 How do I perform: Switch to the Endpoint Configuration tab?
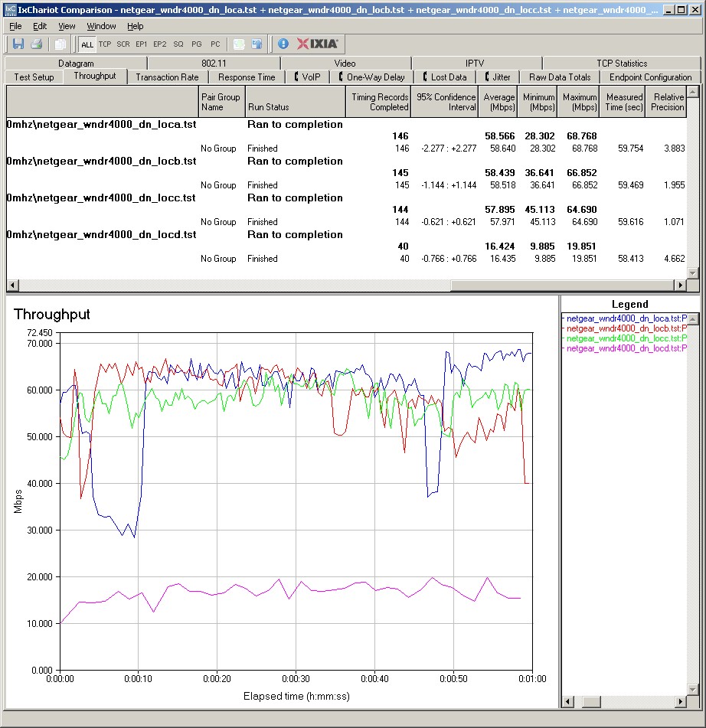(x=650, y=77)
